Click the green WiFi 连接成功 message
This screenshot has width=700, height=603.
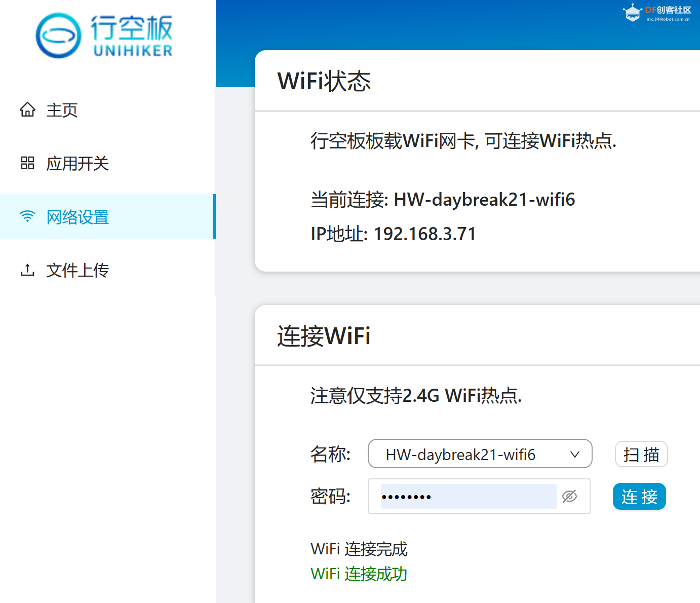click(359, 574)
